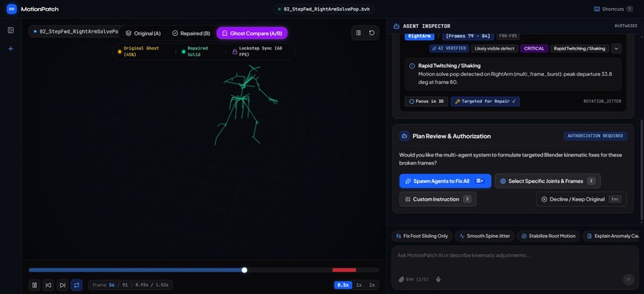Image resolution: width=644 pixels, height=294 pixels.
Task: Switch to Original (A) view
Action: tap(143, 34)
